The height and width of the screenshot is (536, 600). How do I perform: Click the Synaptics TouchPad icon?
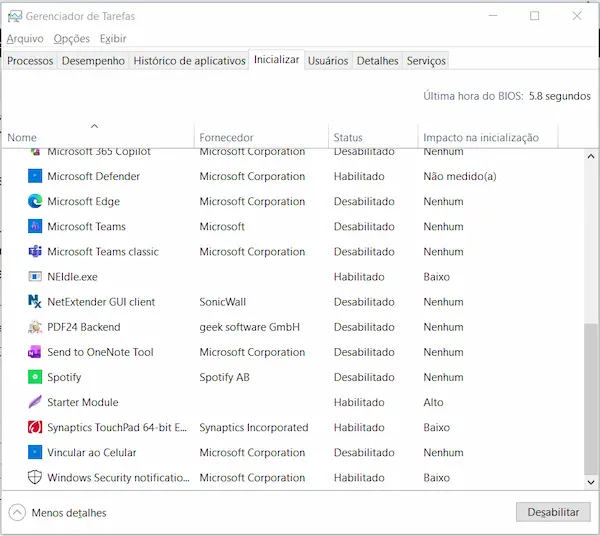(x=35, y=427)
